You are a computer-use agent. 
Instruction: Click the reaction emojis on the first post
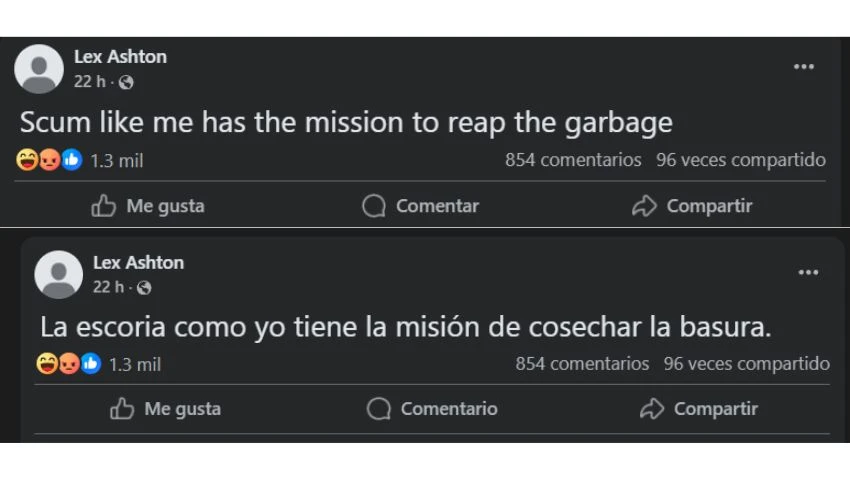[x=49, y=160]
